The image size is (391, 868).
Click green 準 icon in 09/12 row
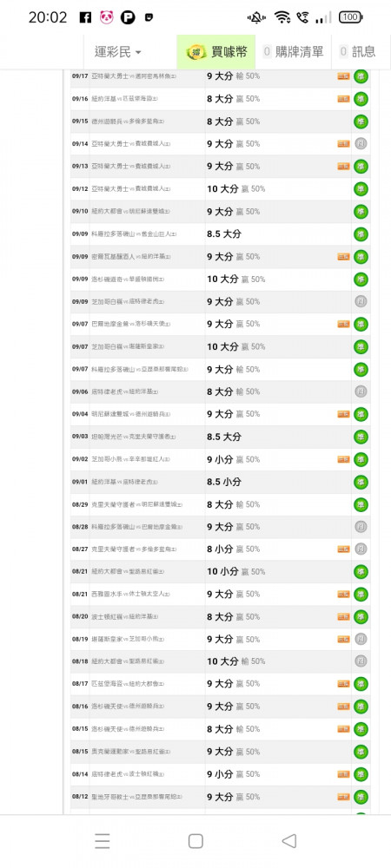(x=361, y=188)
